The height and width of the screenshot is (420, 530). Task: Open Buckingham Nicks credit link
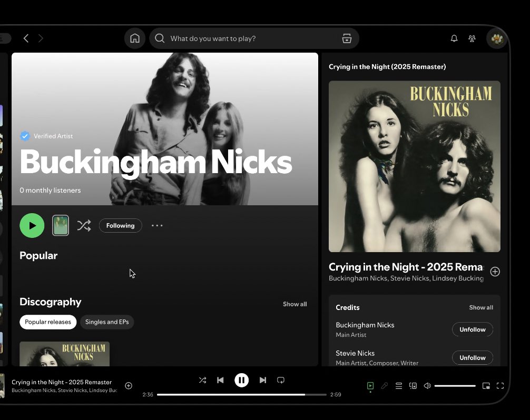(x=365, y=325)
